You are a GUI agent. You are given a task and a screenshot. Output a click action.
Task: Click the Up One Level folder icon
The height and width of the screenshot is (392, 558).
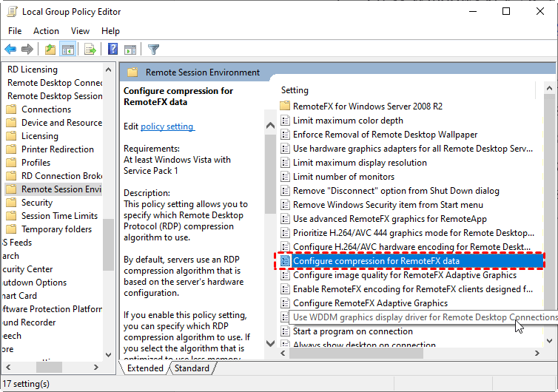point(50,50)
